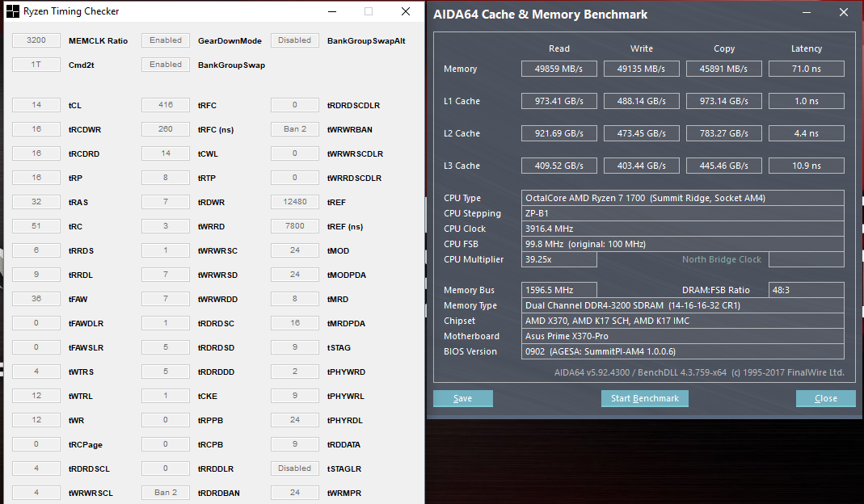The width and height of the screenshot is (864, 504).
Task: Click the tRCDRD value box
Action: (36, 153)
